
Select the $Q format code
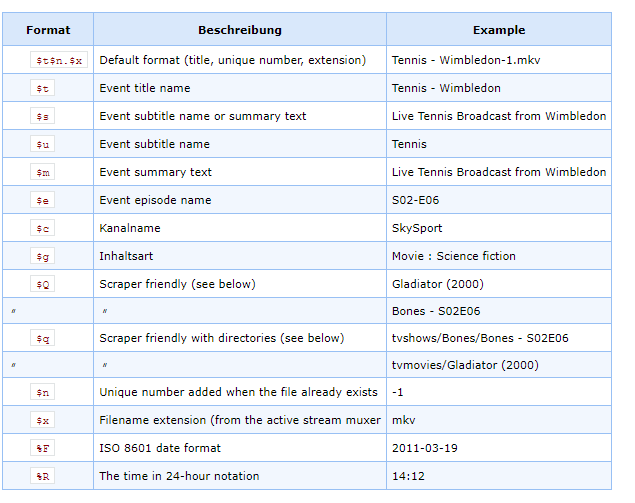[43, 283]
